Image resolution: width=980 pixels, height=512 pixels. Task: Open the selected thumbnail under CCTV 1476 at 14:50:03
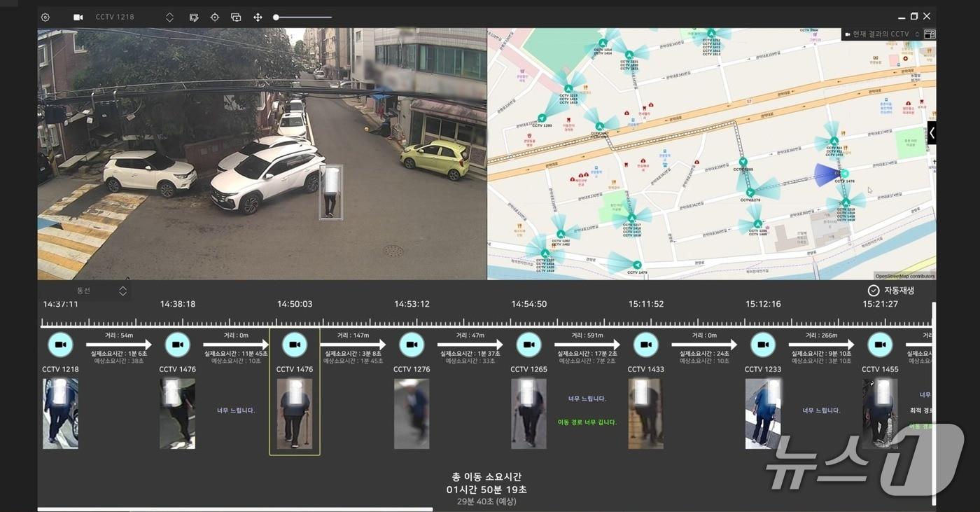pyautogui.click(x=295, y=414)
